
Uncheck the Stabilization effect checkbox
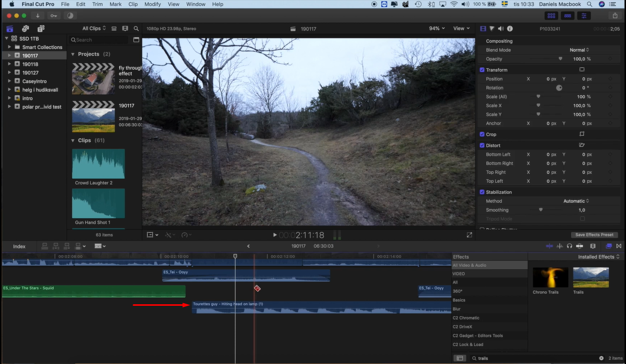[482, 192]
